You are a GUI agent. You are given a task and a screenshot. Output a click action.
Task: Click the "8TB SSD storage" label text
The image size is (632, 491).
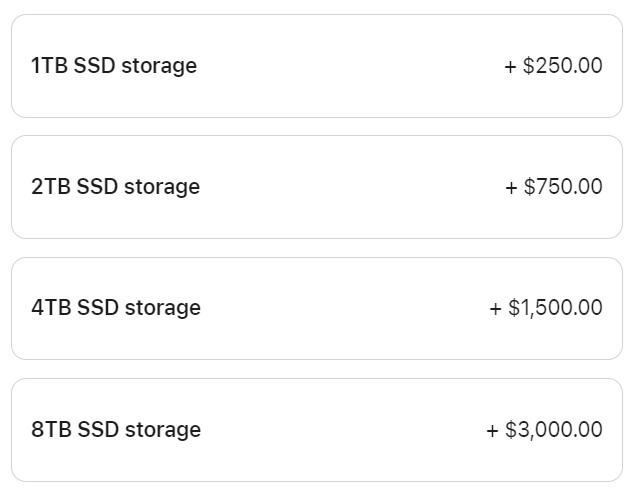[x=116, y=430]
